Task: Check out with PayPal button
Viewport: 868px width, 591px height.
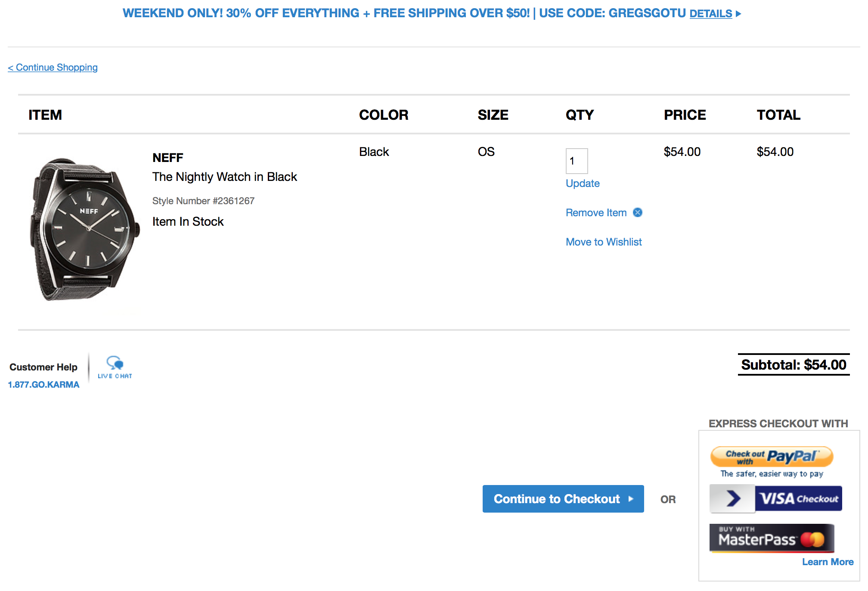Action: pos(772,457)
